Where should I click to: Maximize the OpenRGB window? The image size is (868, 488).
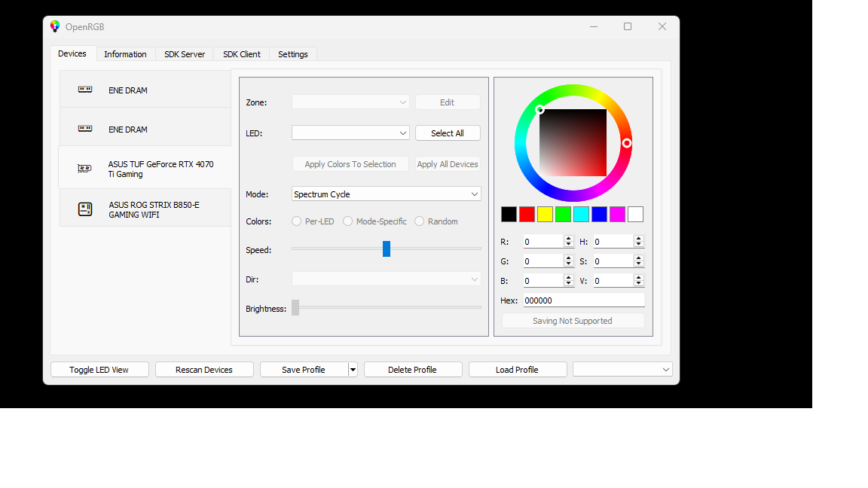pos(628,26)
